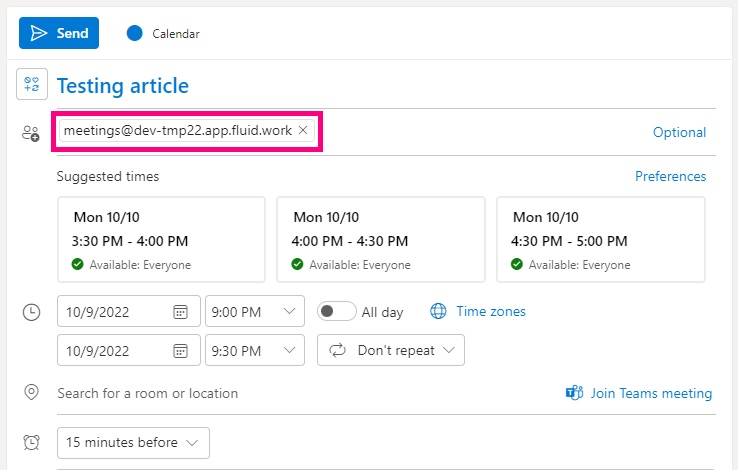Toggle the All day switch

coord(337,311)
